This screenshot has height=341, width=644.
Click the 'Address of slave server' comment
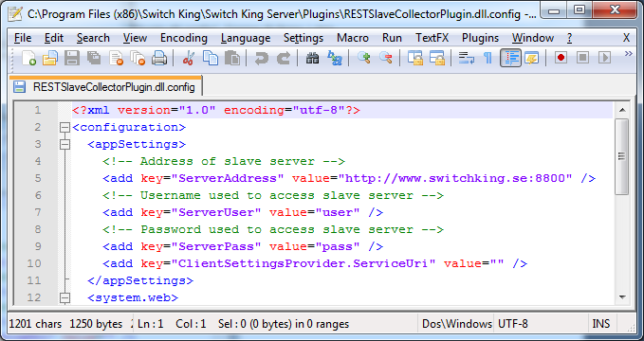tap(224, 161)
